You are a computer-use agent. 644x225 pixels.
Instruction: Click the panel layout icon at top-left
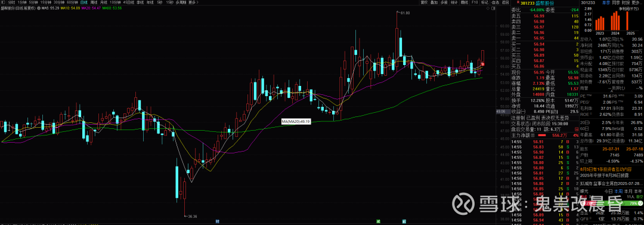point(3,2)
